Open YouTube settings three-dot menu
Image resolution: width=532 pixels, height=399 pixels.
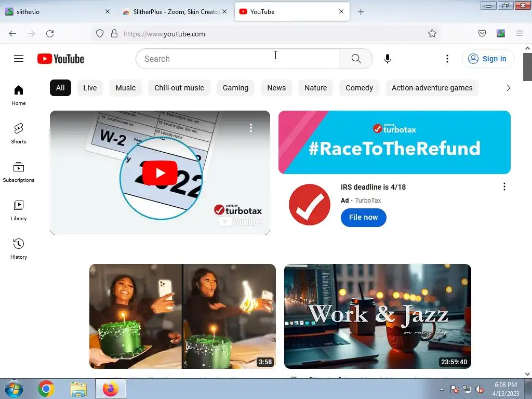click(x=447, y=59)
